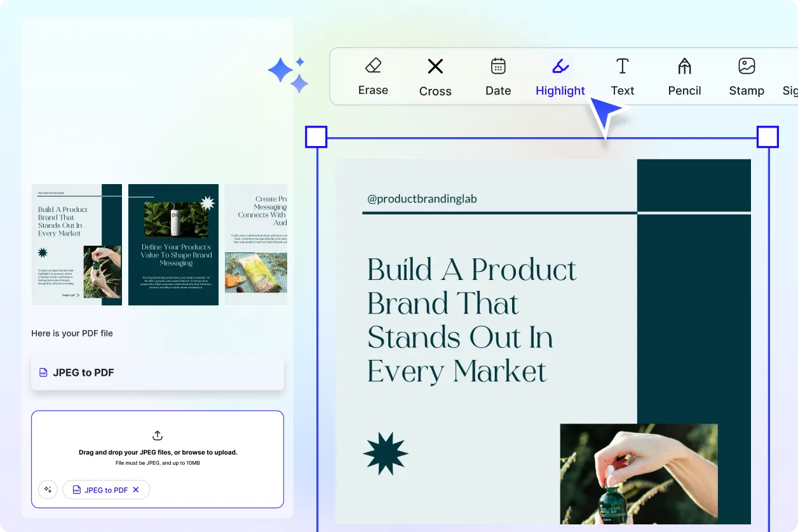Select the Text tool
Image resolution: width=798 pixels, height=532 pixels.
(622, 76)
